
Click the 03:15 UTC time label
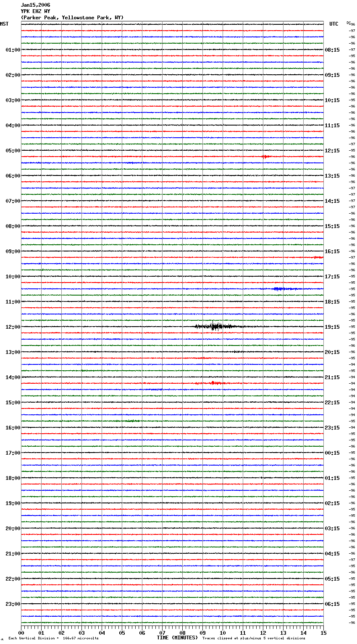tap(332, 529)
